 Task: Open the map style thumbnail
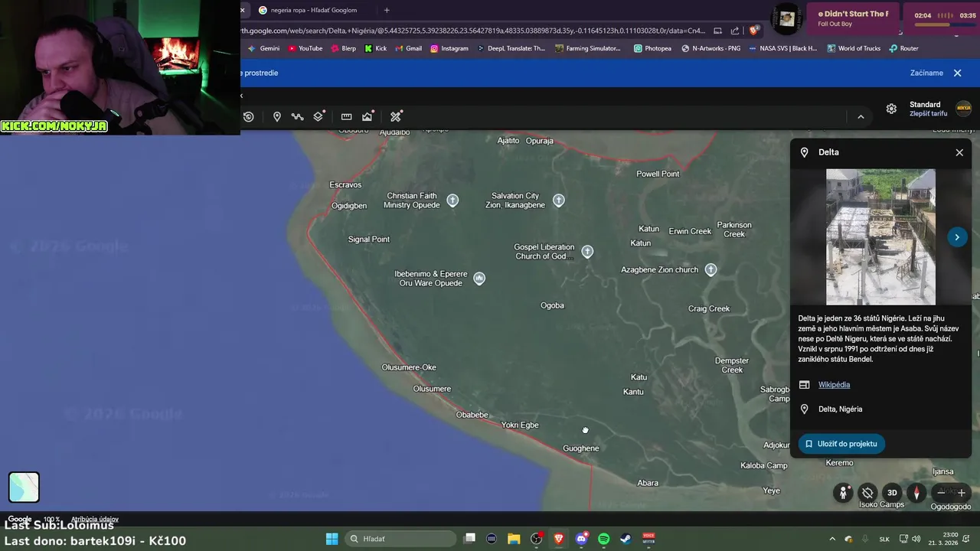coord(24,487)
